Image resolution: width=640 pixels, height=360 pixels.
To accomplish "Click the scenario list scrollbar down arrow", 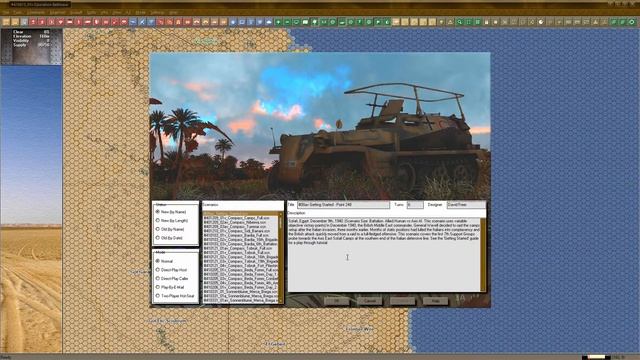I will pyautogui.click(x=280, y=300).
